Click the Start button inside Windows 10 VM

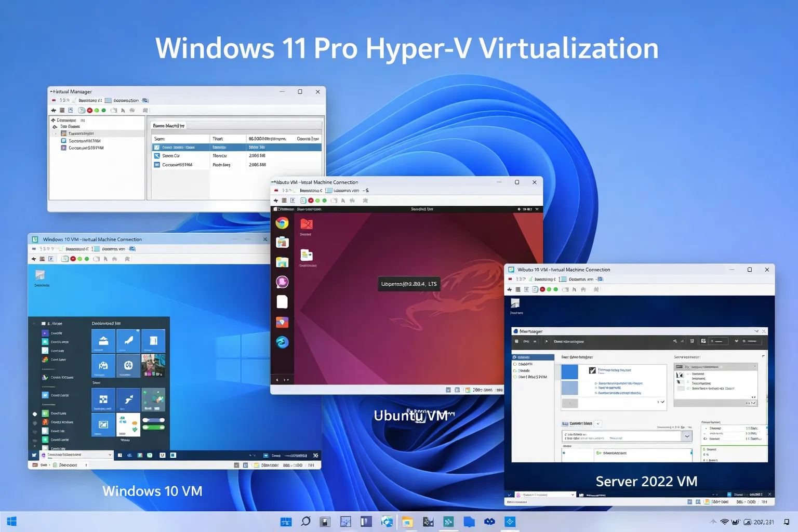pos(34,455)
